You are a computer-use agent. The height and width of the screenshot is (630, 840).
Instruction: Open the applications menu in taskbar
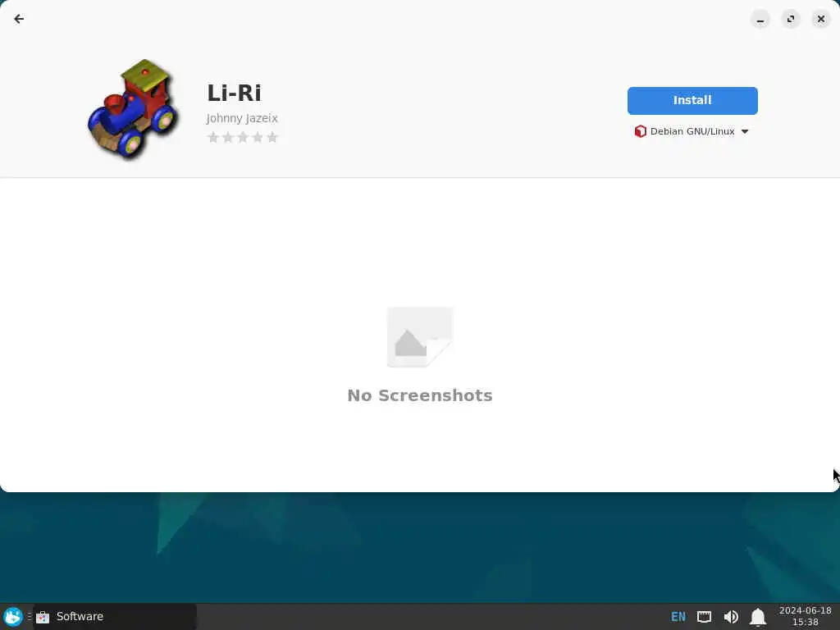click(13, 617)
